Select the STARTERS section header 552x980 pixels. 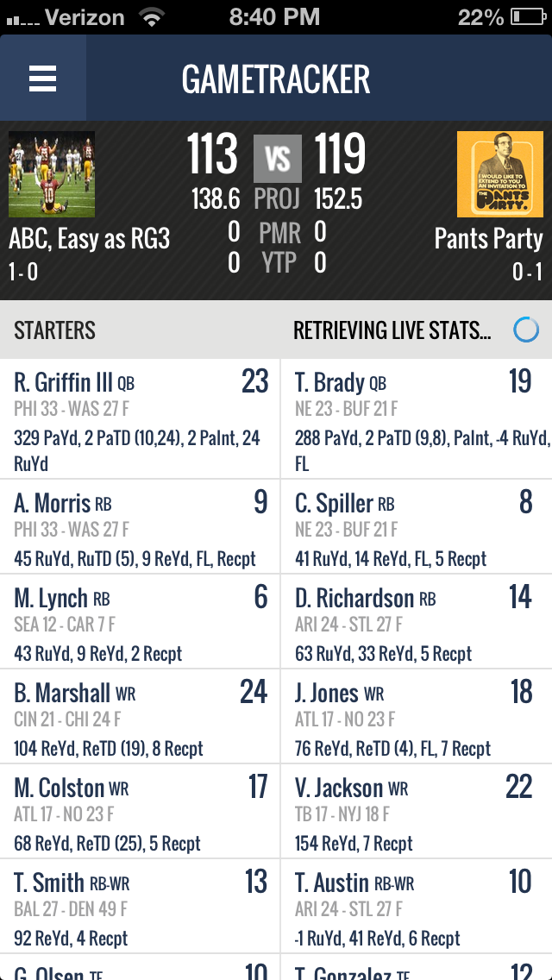coord(55,330)
